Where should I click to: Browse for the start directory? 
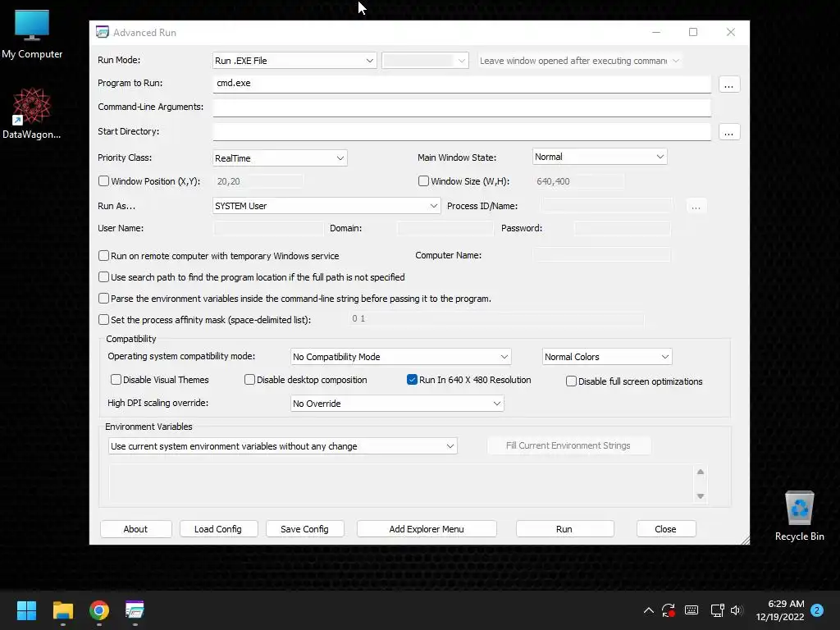click(728, 132)
